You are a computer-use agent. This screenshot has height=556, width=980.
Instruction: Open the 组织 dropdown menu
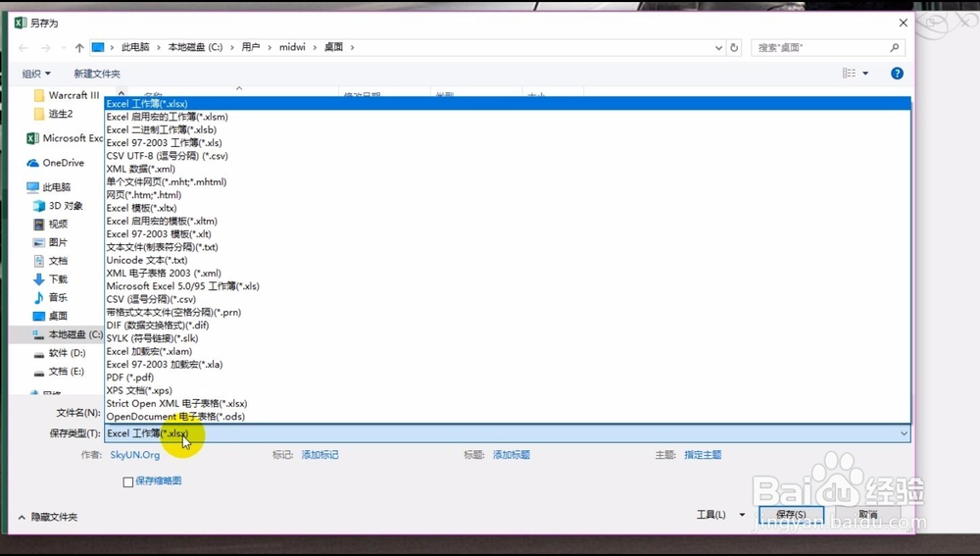[x=36, y=74]
